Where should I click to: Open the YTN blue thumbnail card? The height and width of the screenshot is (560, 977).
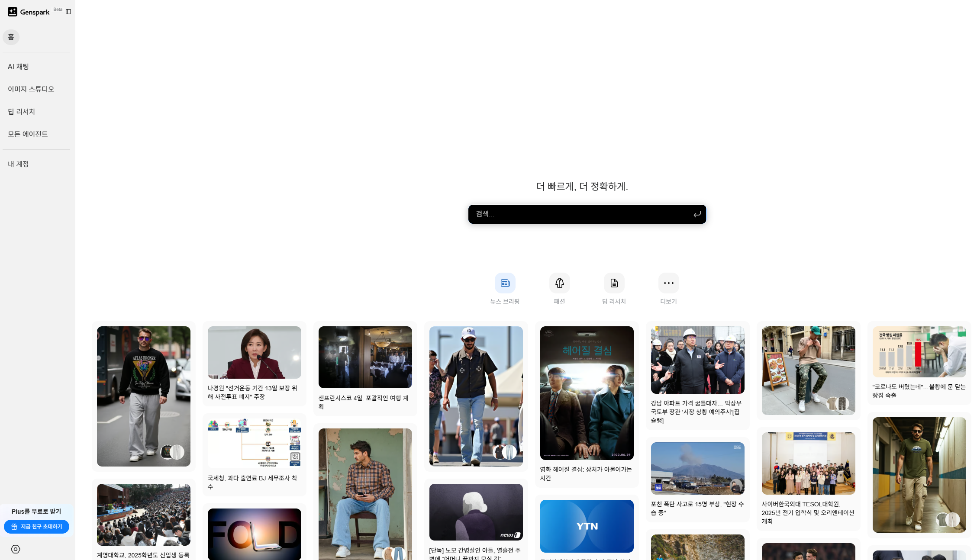point(587,526)
